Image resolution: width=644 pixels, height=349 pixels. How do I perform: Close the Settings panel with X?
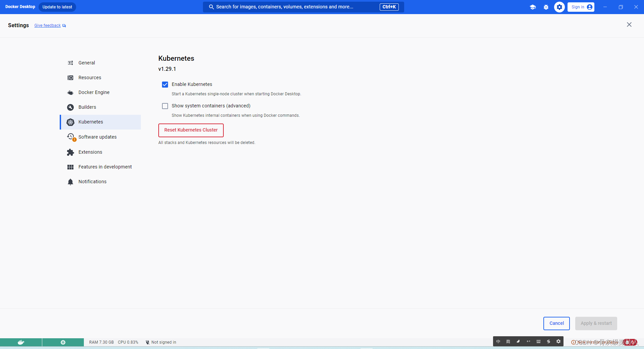tap(629, 24)
